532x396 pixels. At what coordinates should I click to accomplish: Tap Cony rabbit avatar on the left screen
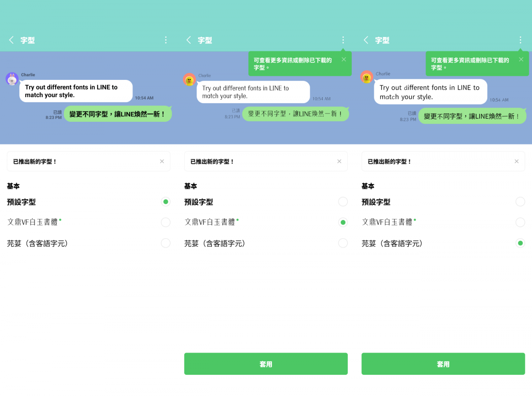tap(12, 79)
